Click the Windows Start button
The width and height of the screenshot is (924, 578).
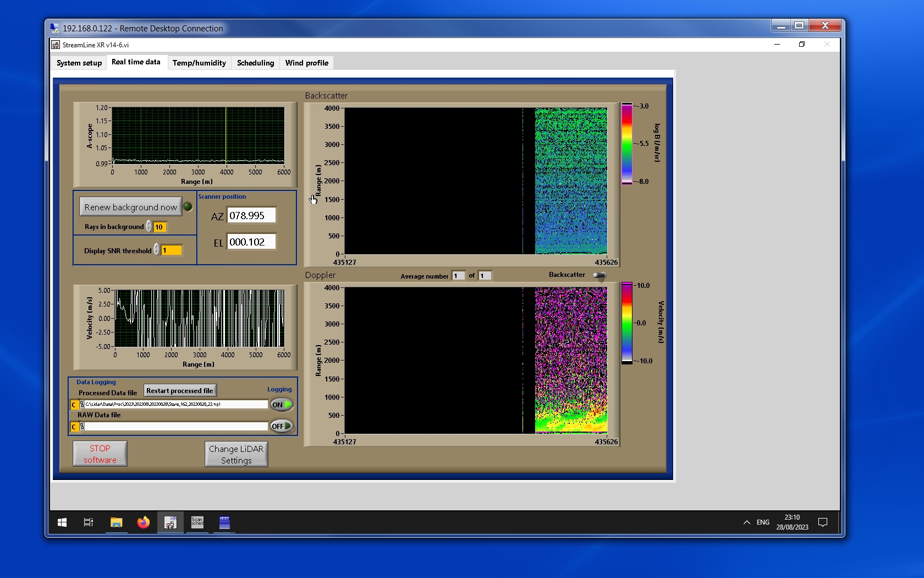pos(62,522)
